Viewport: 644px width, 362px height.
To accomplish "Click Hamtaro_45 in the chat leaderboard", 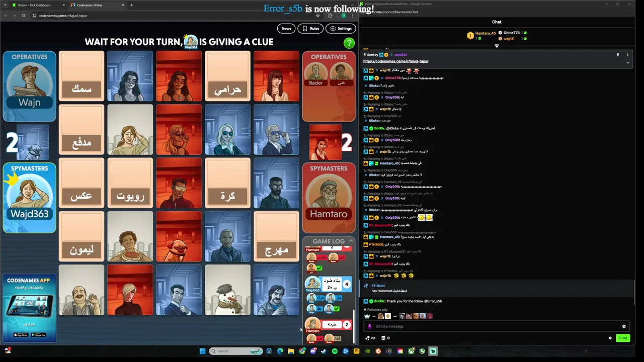I will coord(485,33).
